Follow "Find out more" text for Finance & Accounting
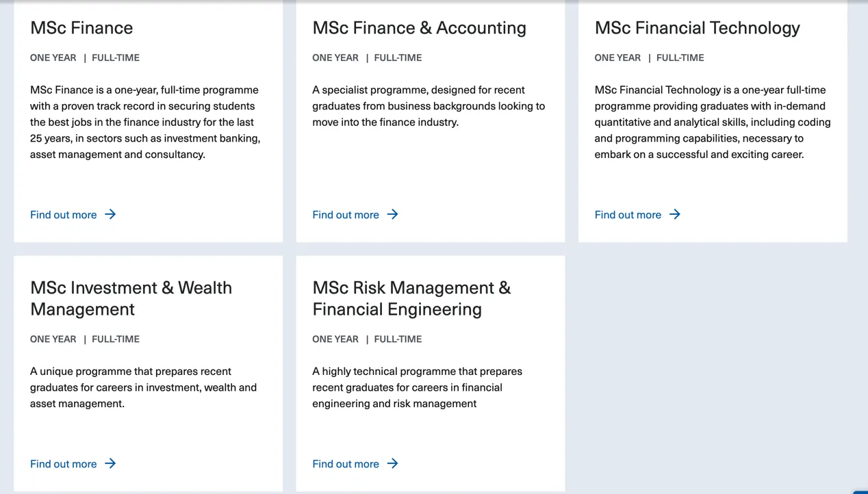Screen dimensions: 868x494 click(346, 215)
